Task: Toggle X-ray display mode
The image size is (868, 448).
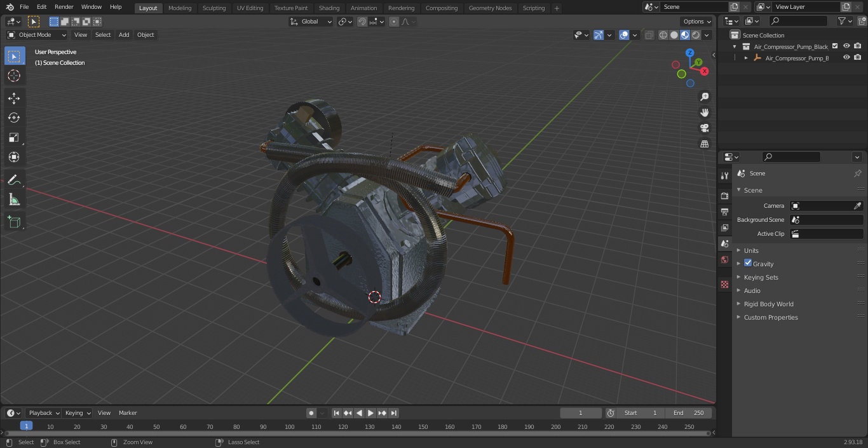Action: pos(649,35)
